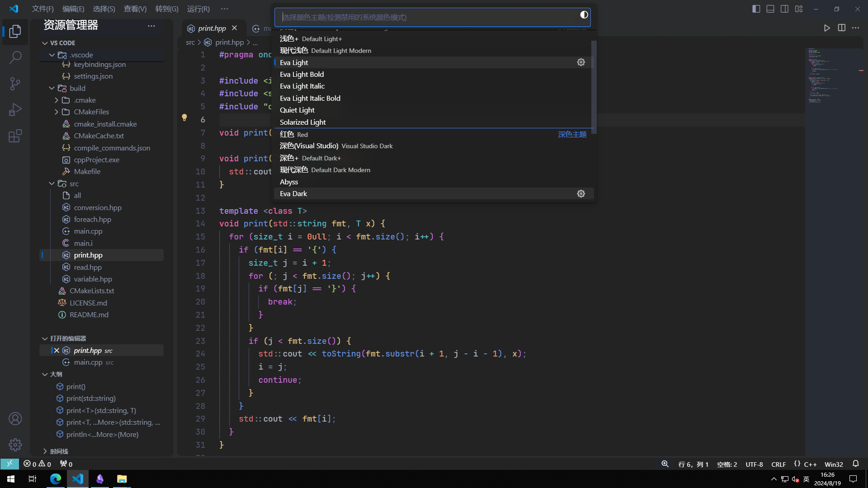Toggle system color mode detection icon

click(x=584, y=15)
